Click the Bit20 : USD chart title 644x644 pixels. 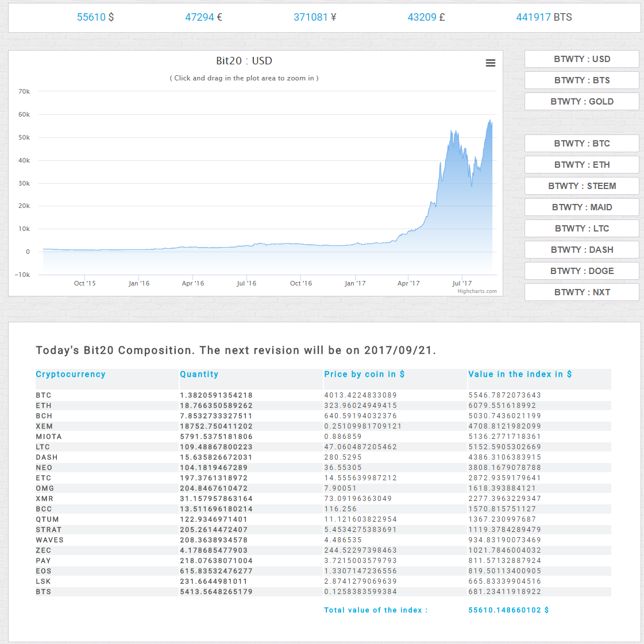[x=244, y=61]
